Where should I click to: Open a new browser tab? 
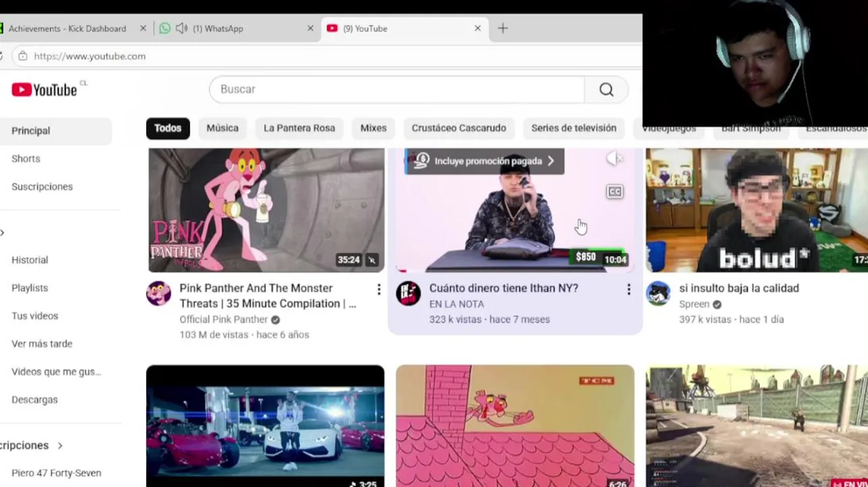point(502,28)
